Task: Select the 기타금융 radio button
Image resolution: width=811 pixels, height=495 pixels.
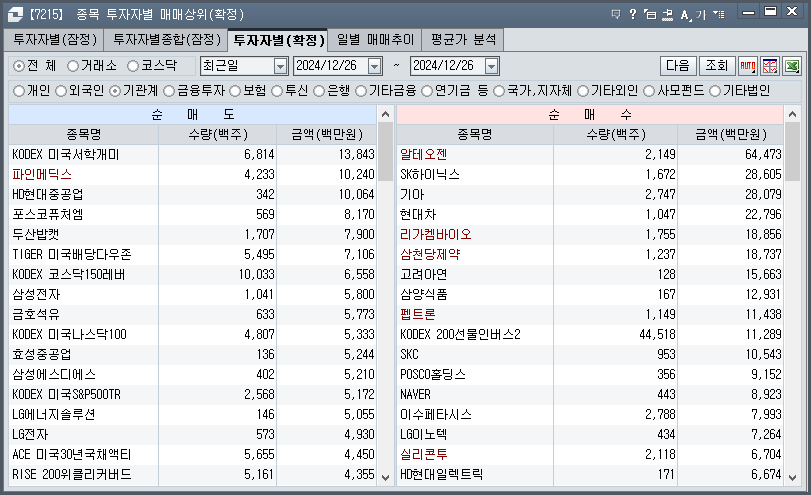Action: coord(361,91)
